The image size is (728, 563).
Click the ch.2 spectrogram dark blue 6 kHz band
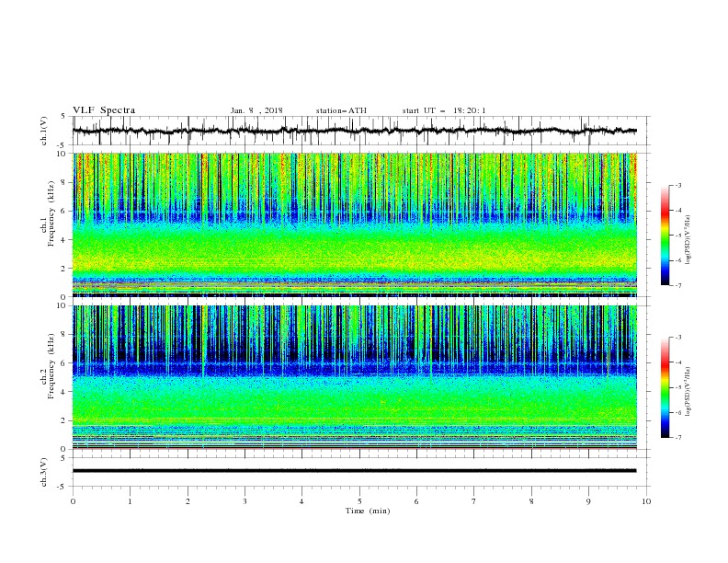click(354, 367)
